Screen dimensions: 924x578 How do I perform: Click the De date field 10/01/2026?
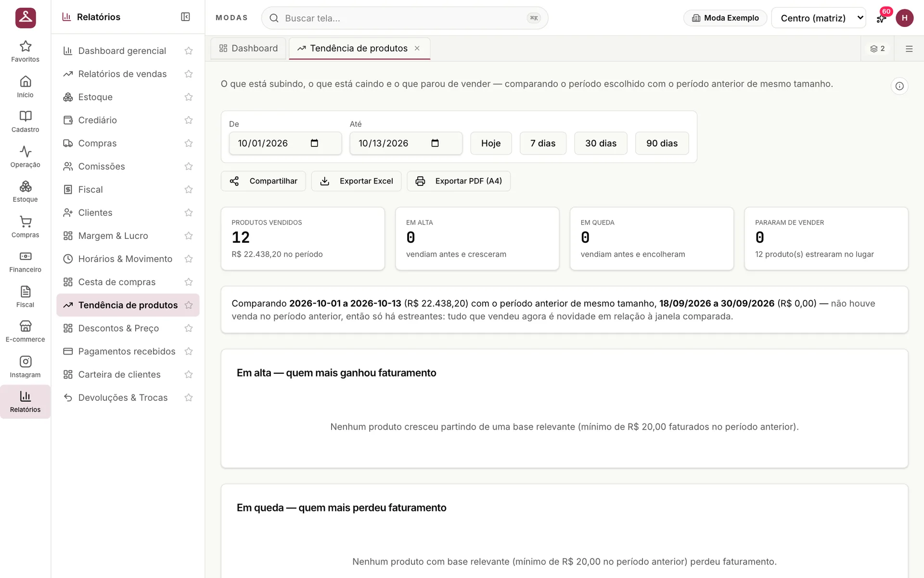285,143
